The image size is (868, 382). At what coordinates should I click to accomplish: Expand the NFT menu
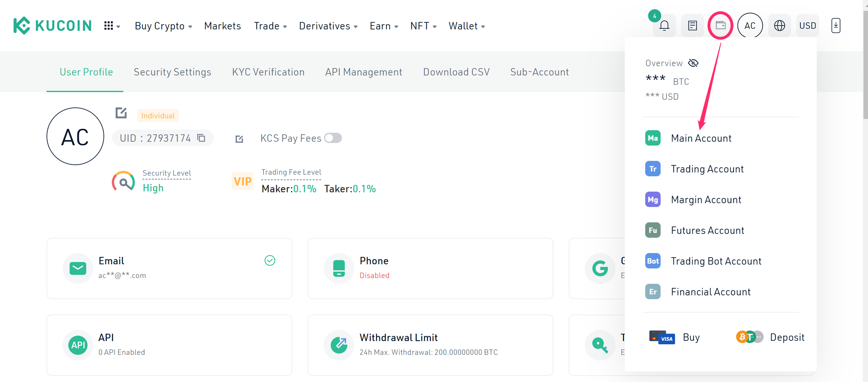pyautogui.click(x=423, y=26)
